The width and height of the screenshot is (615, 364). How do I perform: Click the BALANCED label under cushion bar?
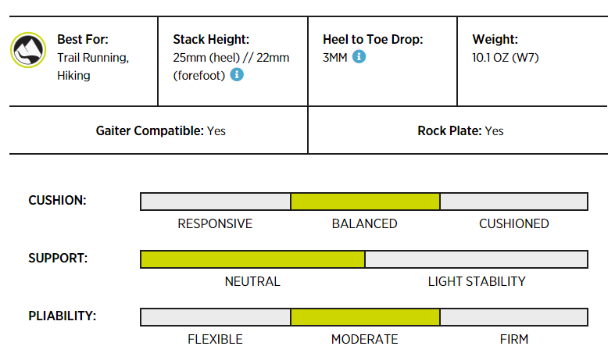pos(365,223)
